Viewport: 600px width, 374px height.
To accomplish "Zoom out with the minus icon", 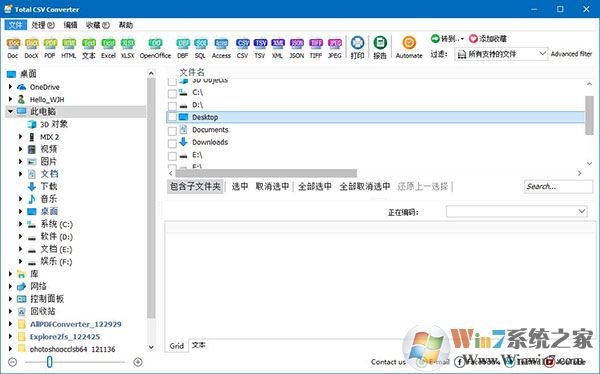I will (13, 362).
